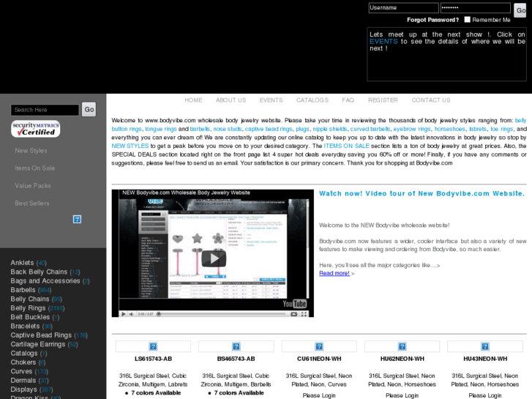Enter fullscreen mode in video player
This screenshot has width=532, height=399.
click(x=304, y=314)
